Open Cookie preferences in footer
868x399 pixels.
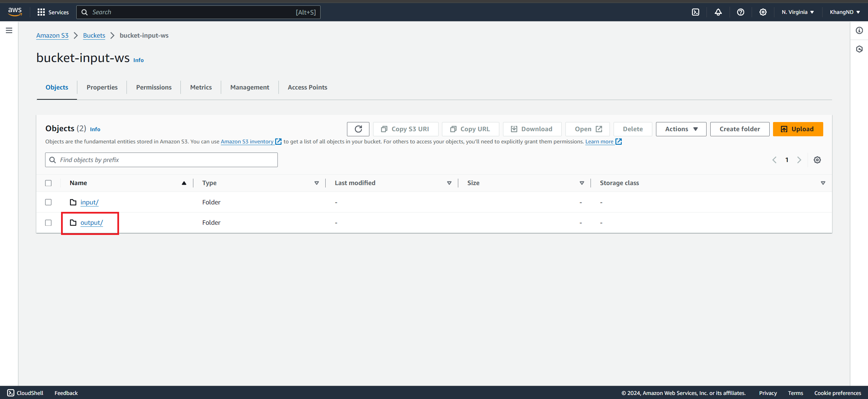coord(837,393)
